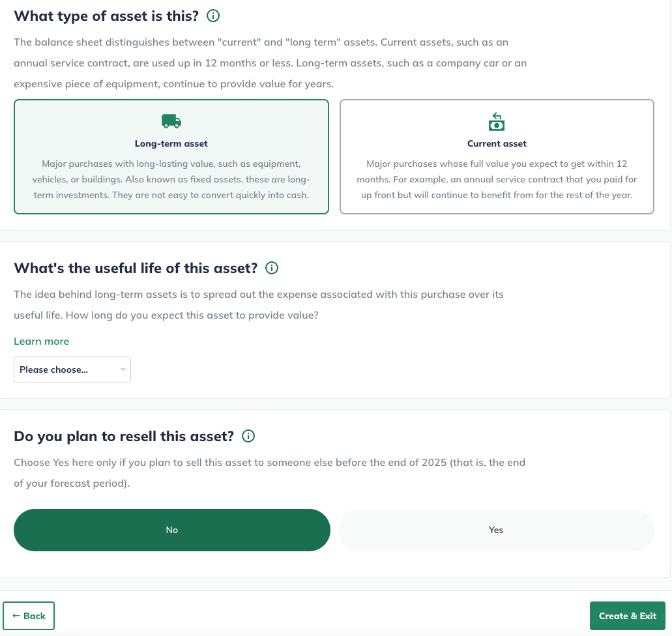Select the Current asset card

[x=497, y=157]
